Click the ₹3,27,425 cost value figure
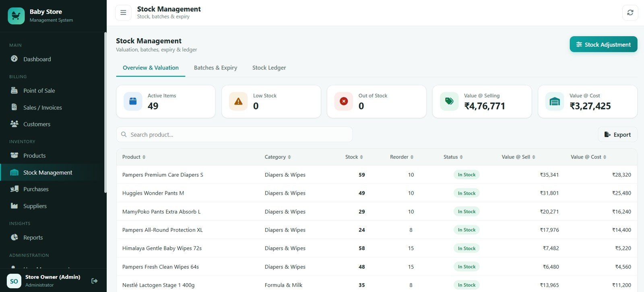Image resolution: width=644 pixels, height=292 pixels. click(x=590, y=106)
